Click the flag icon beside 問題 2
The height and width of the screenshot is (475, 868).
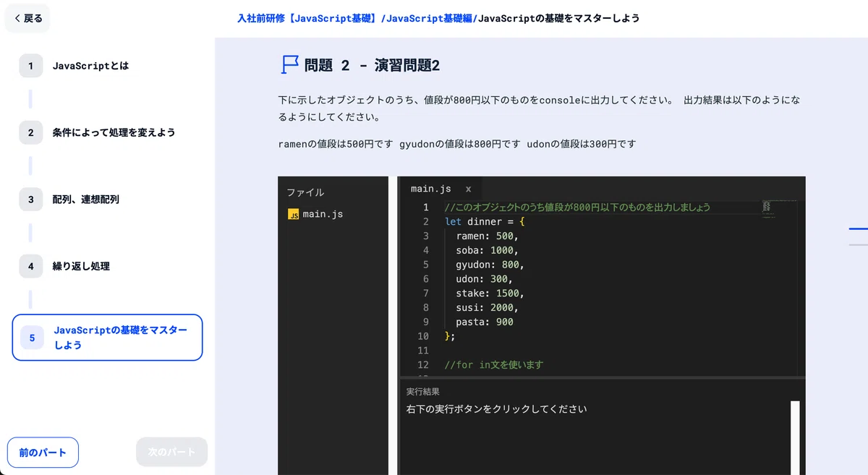(289, 65)
